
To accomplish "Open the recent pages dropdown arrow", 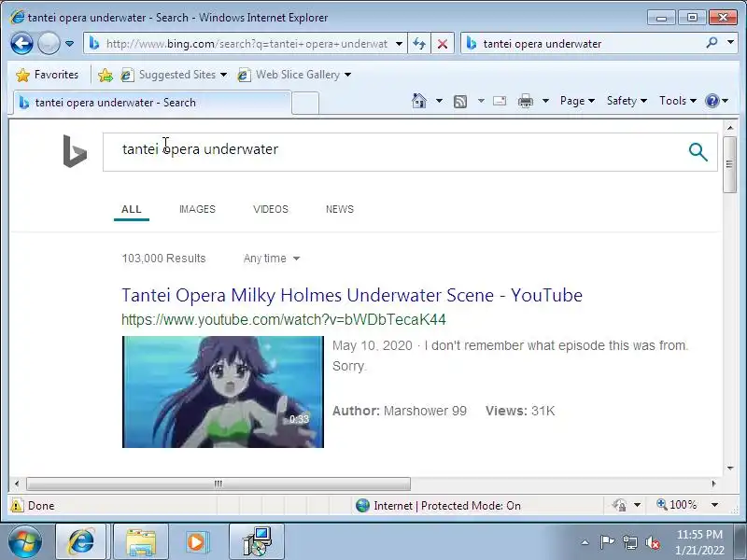I will point(69,44).
